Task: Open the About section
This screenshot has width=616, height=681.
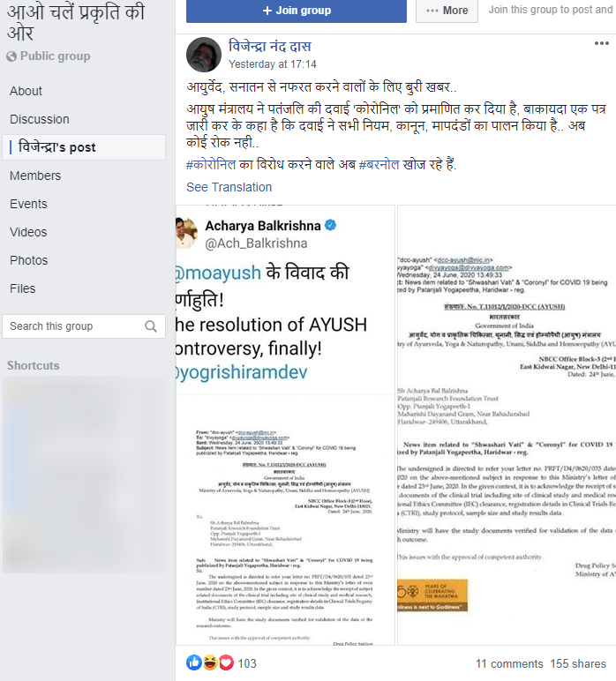Action: point(26,91)
